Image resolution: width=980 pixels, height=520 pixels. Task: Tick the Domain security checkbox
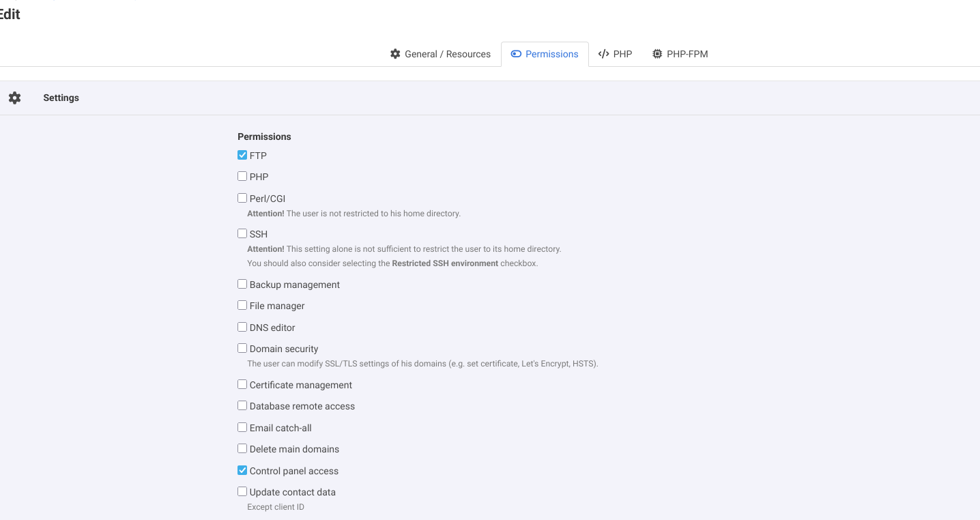[x=242, y=348]
